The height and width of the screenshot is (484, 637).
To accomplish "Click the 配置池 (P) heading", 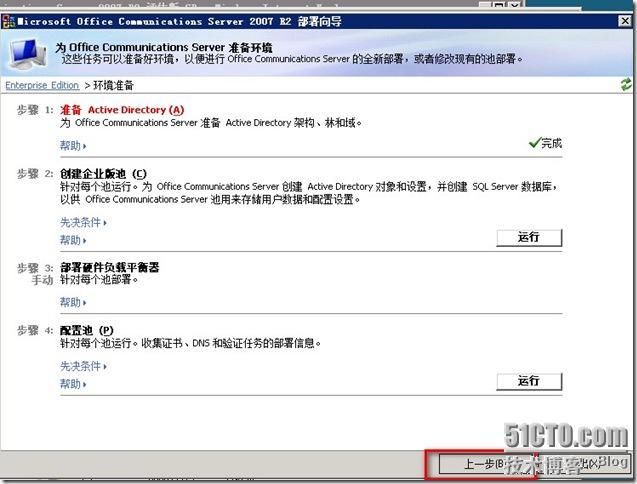I will click(x=87, y=330).
